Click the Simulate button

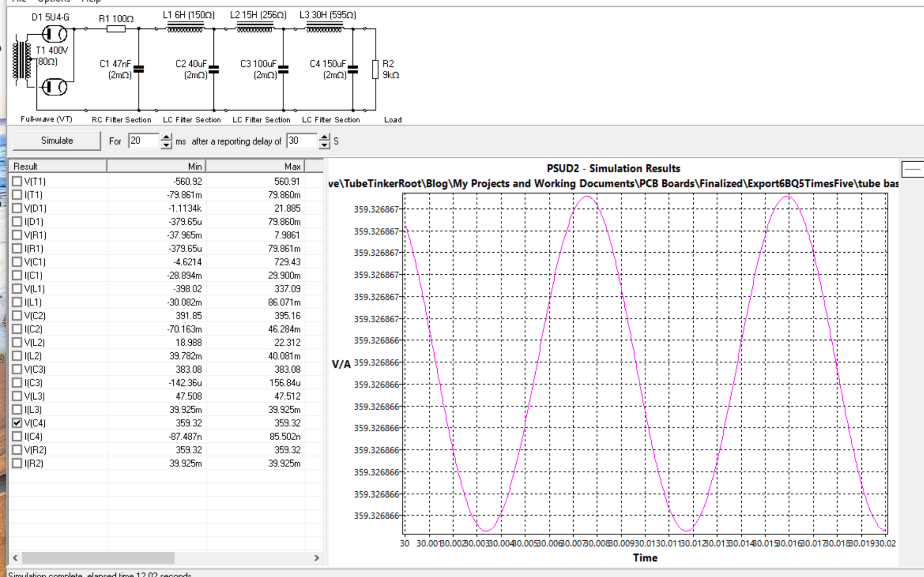click(57, 141)
